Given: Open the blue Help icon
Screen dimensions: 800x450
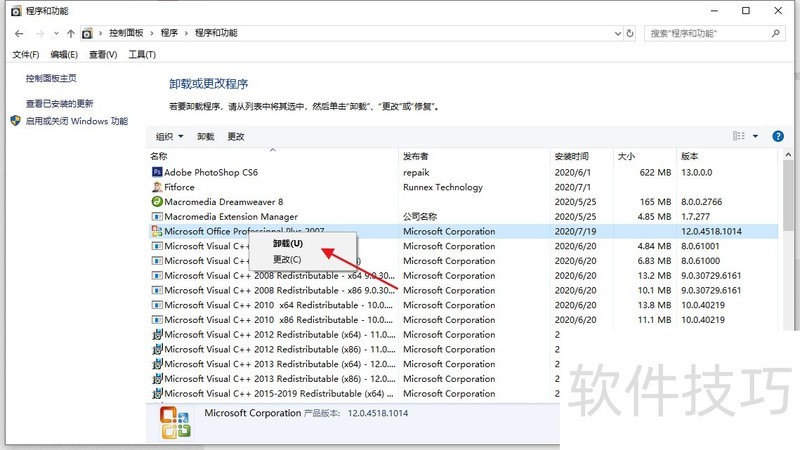Looking at the screenshot, I should click(778, 136).
